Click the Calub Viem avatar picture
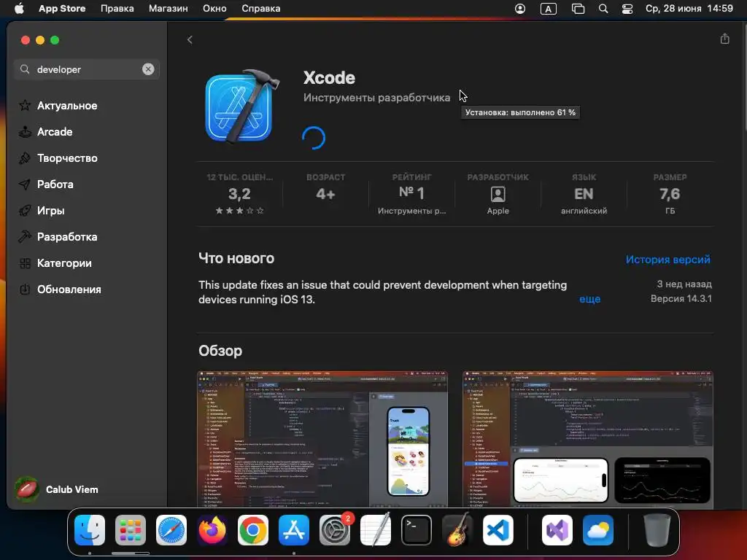 [27, 489]
